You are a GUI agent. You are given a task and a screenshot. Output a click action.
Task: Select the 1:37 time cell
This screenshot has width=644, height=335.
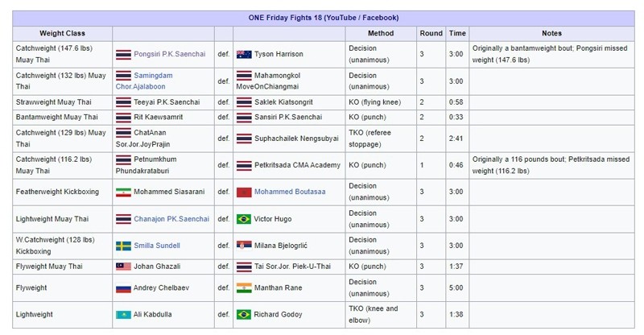[456, 266]
